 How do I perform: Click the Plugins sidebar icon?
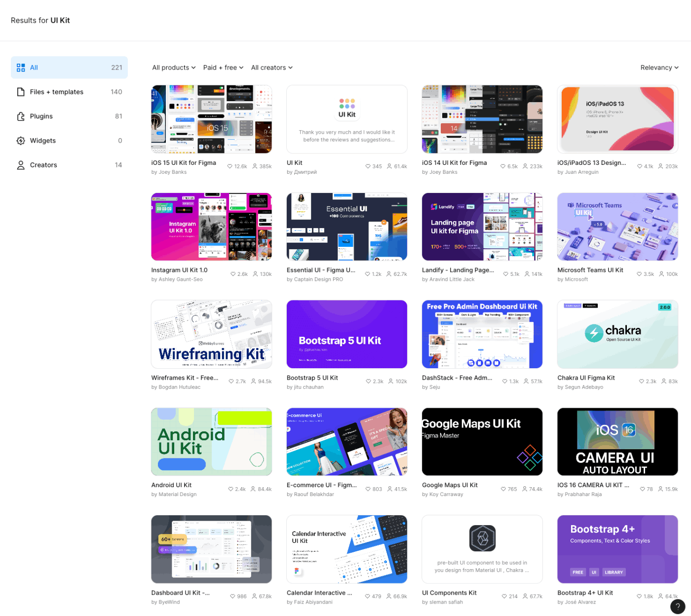[21, 116]
